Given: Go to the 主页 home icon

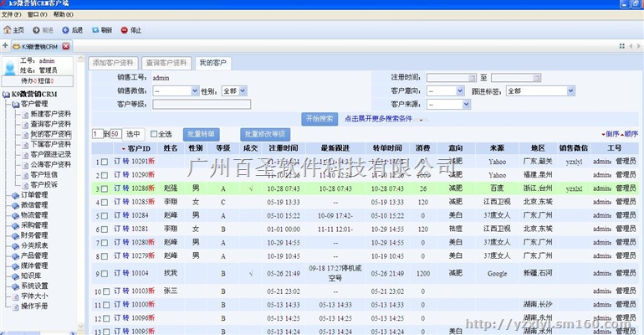Looking at the screenshot, I should [x=8, y=30].
